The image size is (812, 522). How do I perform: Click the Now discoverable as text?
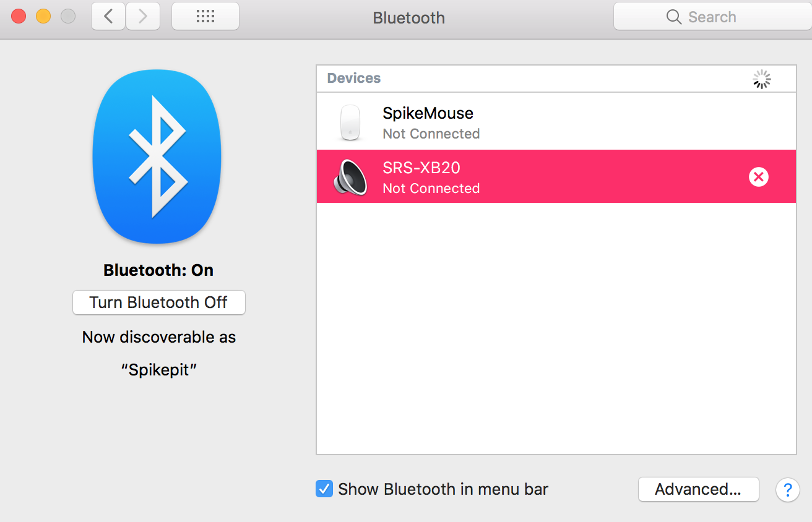pos(159,337)
